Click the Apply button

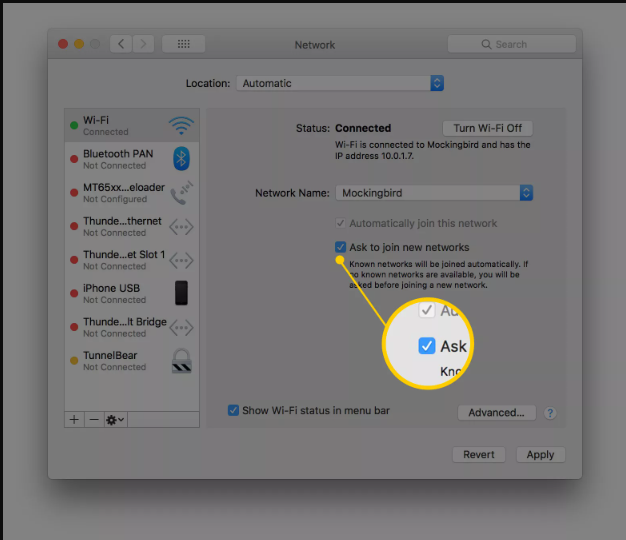pyautogui.click(x=541, y=455)
